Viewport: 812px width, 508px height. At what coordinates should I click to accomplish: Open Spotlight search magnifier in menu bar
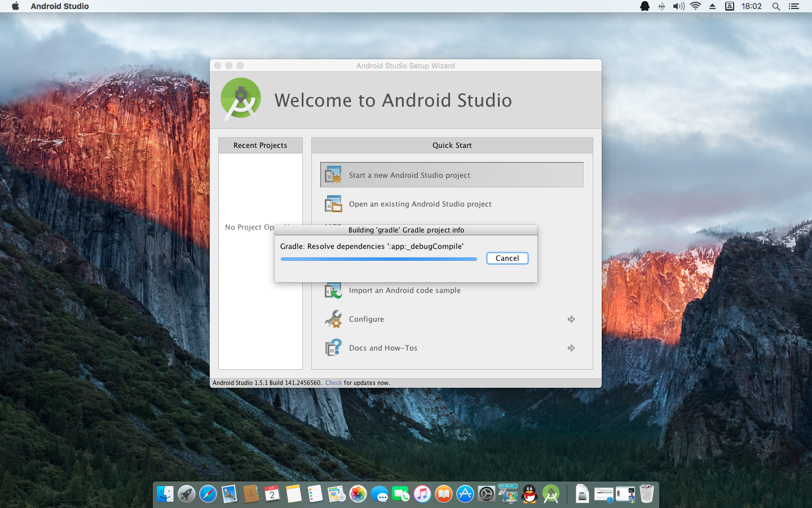pyautogui.click(x=776, y=6)
